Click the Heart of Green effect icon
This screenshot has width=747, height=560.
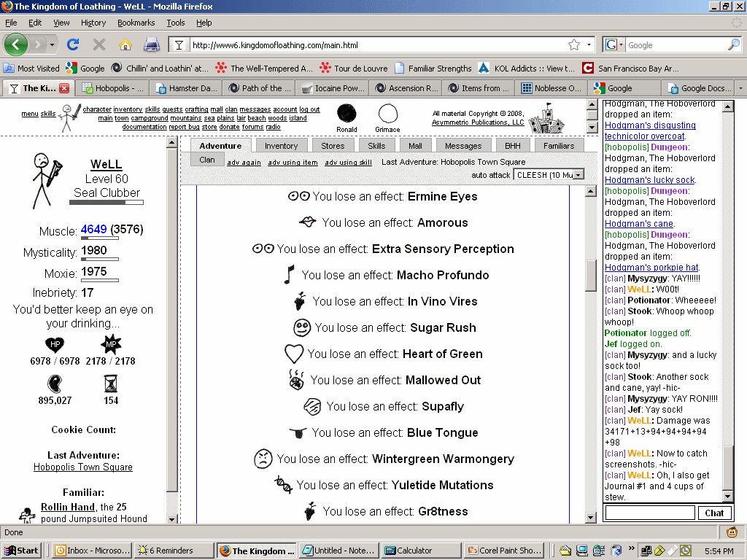pyautogui.click(x=293, y=354)
